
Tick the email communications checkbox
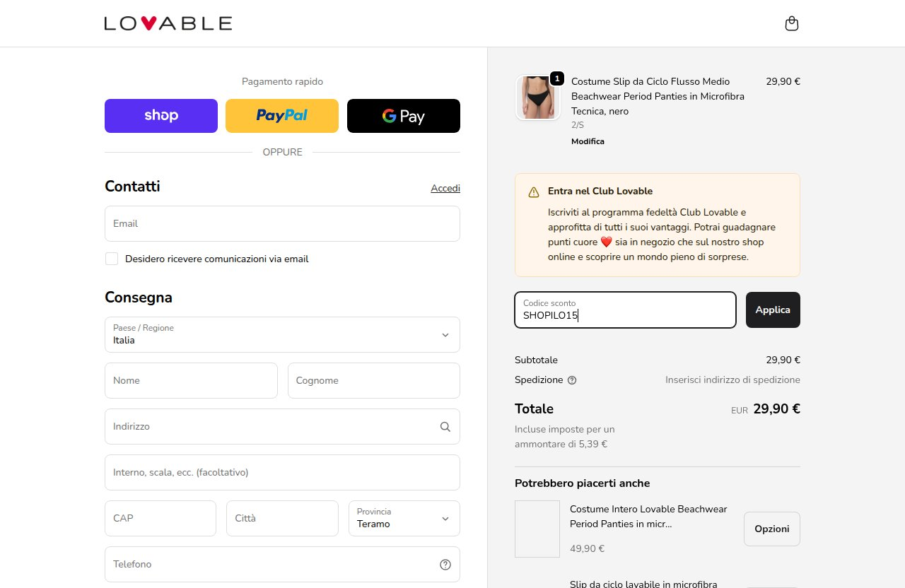[112, 259]
